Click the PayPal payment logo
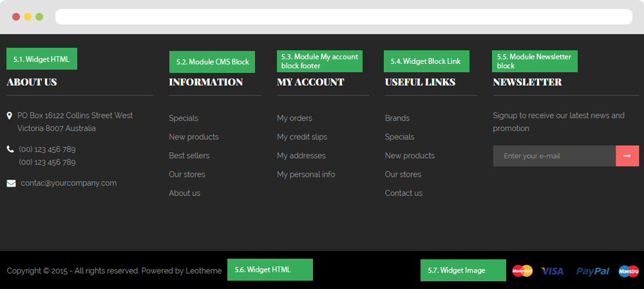 coord(592,271)
